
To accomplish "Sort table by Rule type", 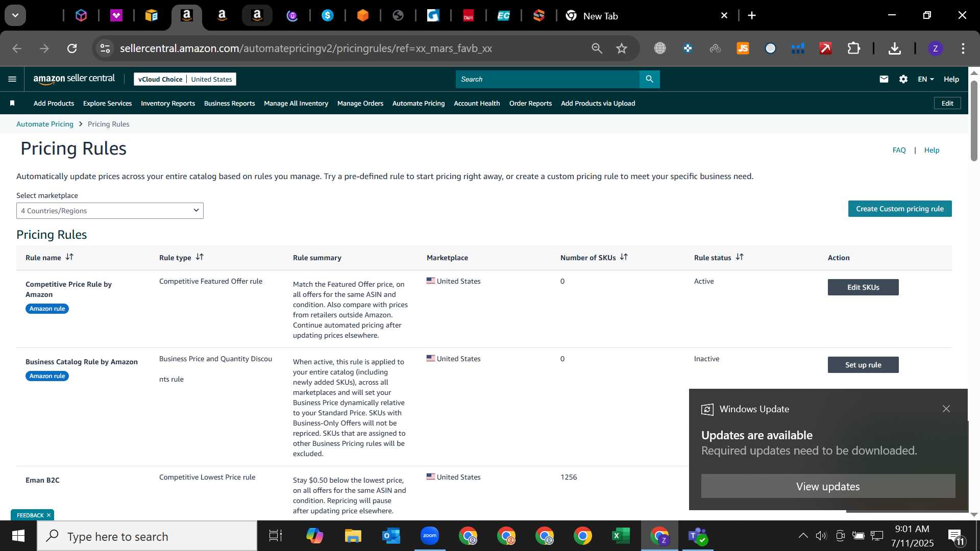I will click(x=200, y=257).
